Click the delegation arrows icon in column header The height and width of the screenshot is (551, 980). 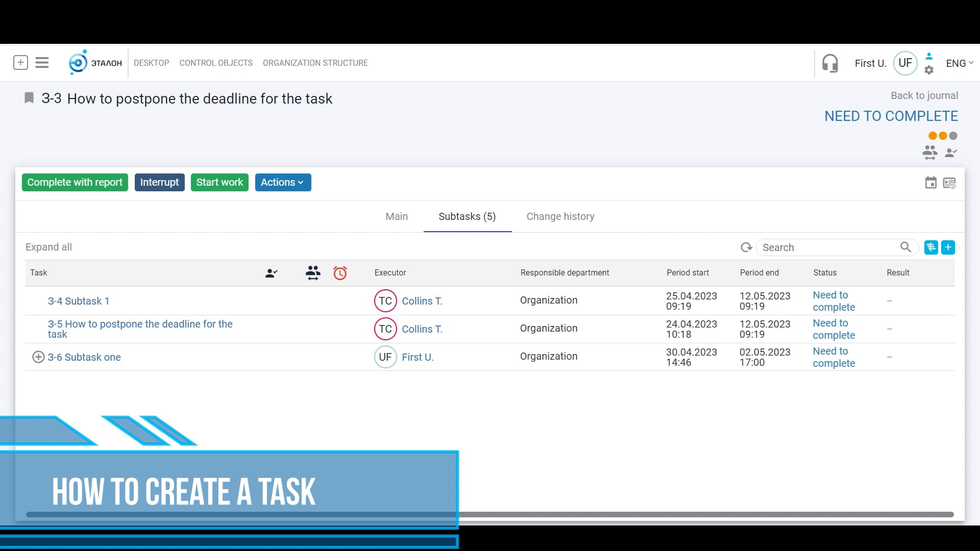click(x=313, y=273)
